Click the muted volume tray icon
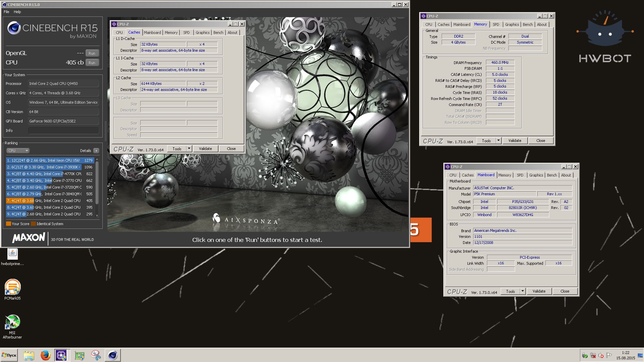The width and height of the screenshot is (644, 362). tap(601, 356)
